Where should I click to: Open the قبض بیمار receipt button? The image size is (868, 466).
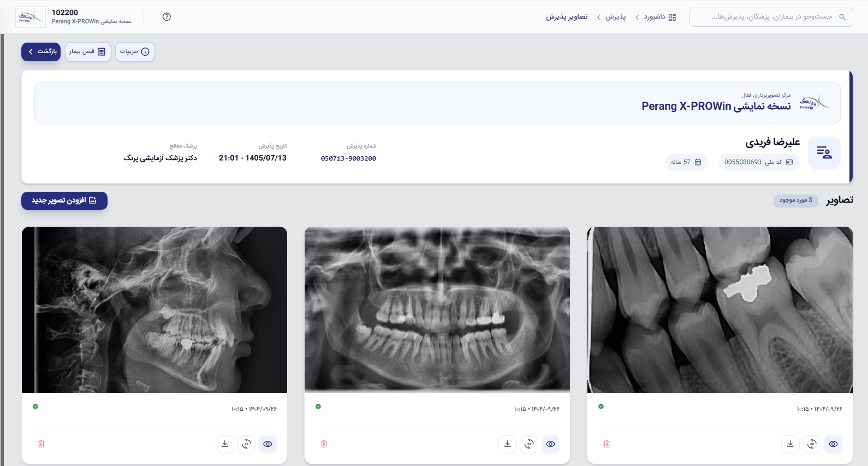pos(88,51)
